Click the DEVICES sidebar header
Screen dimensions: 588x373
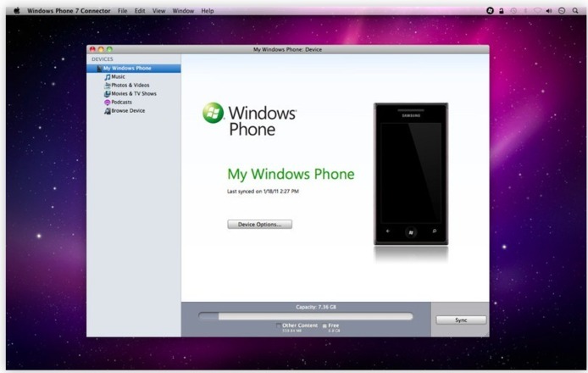tap(102, 59)
